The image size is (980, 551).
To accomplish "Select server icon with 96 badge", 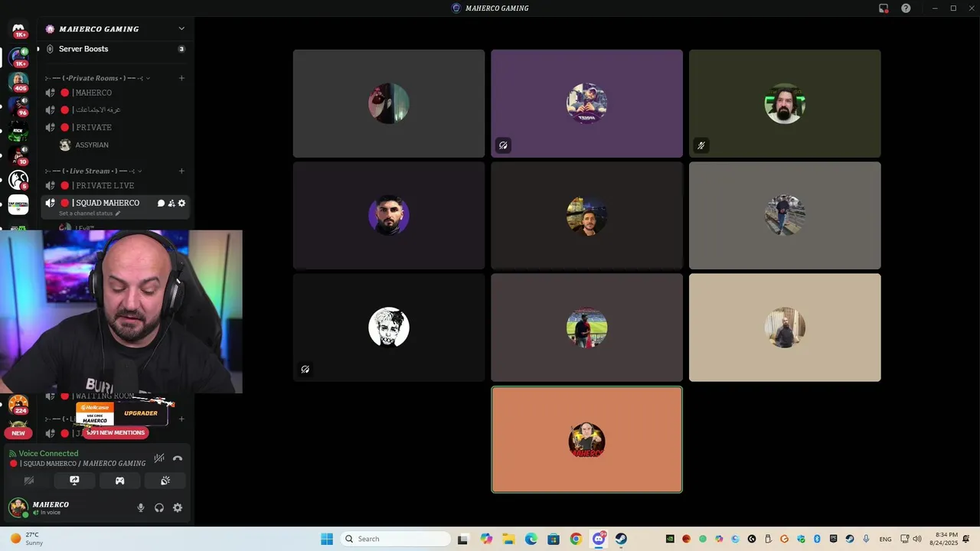I will [18, 105].
